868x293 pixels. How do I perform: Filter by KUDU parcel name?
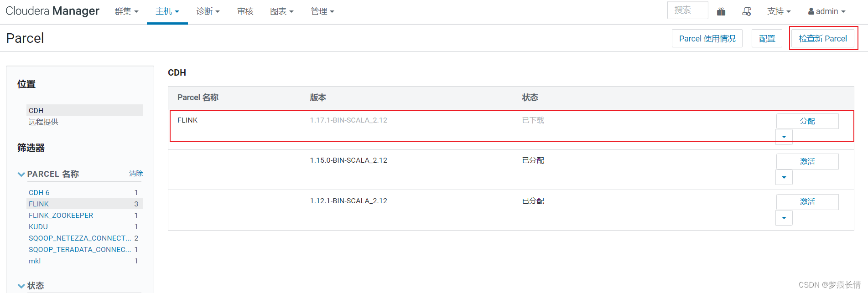(x=38, y=226)
